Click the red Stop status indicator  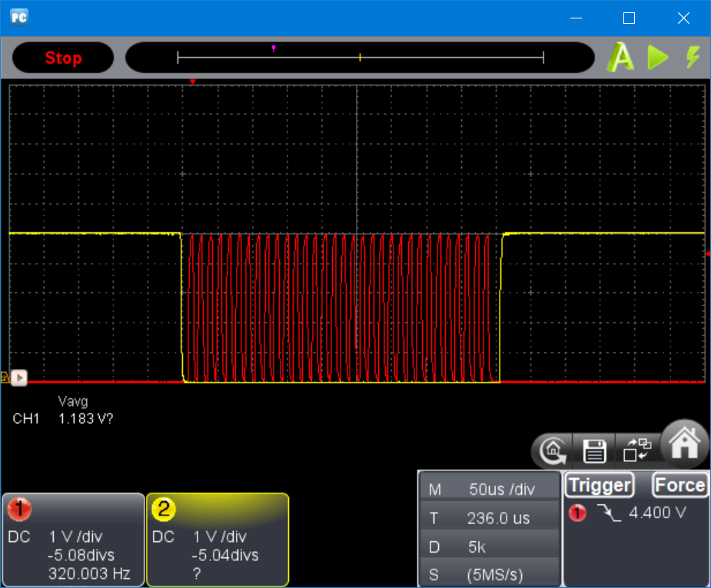tap(63, 58)
